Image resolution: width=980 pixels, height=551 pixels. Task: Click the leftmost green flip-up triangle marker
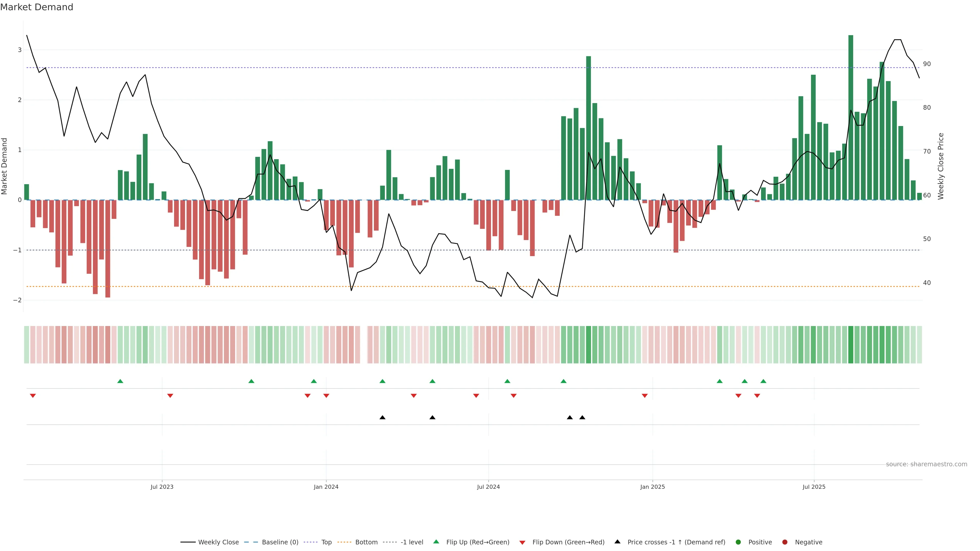[120, 381]
